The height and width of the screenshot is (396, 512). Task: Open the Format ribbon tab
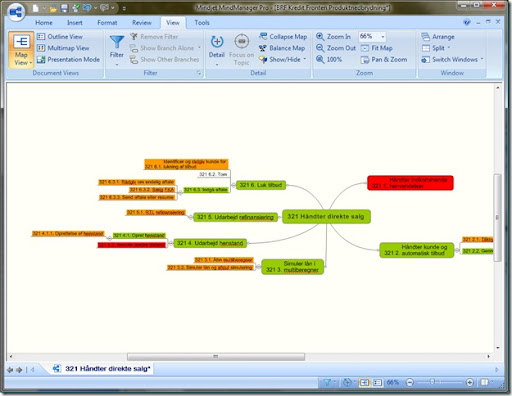click(107, 23)
